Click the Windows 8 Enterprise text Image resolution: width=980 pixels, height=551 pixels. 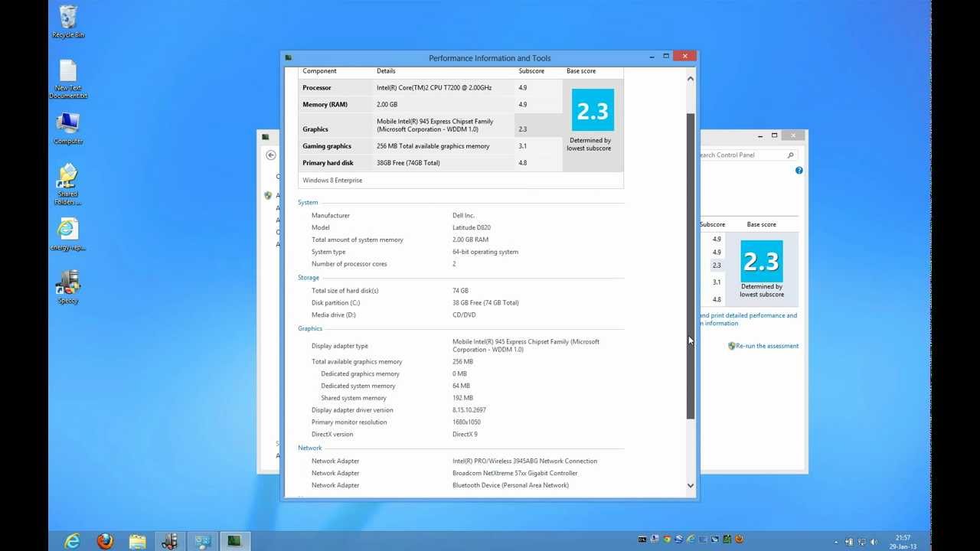[x=332, y=181]
